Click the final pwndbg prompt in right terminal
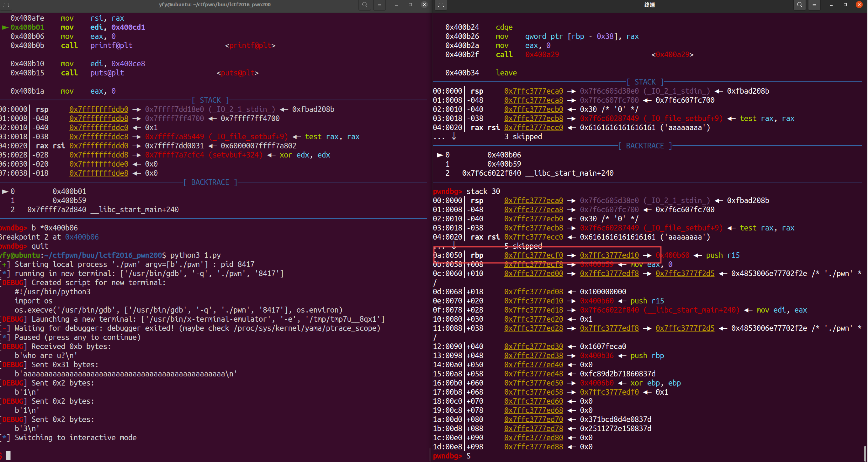Viewport: 868px width, 462px height. point(447,456)
